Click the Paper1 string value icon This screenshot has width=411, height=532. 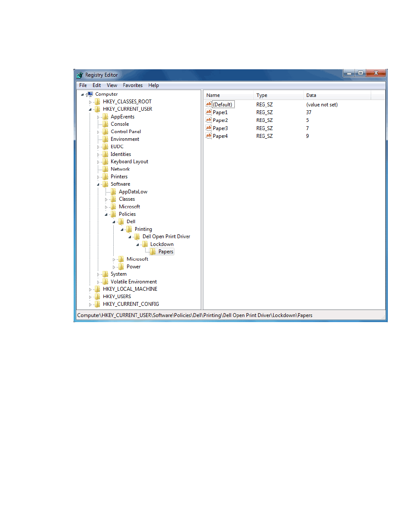point(209,112)
